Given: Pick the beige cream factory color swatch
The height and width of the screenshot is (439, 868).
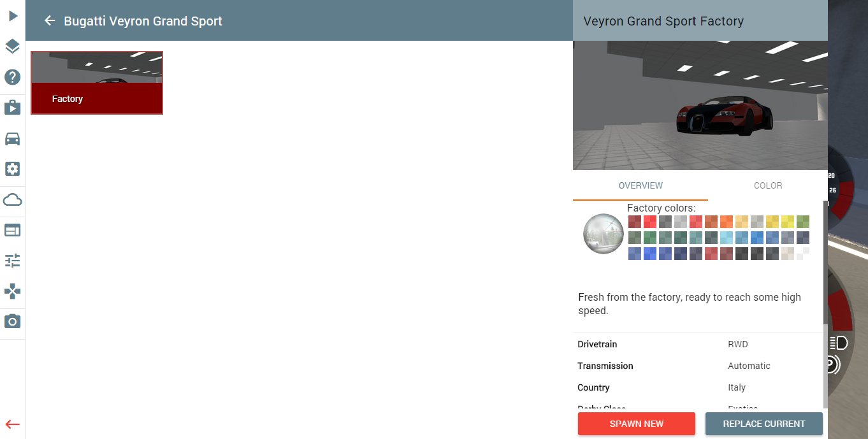Looking at the screenshot, I should [788, 254].
